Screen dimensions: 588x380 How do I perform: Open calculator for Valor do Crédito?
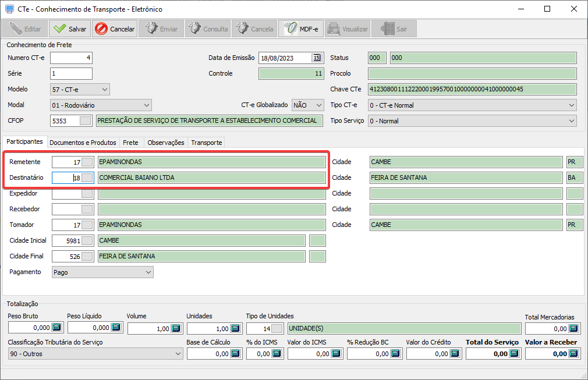tap(455, 353)
